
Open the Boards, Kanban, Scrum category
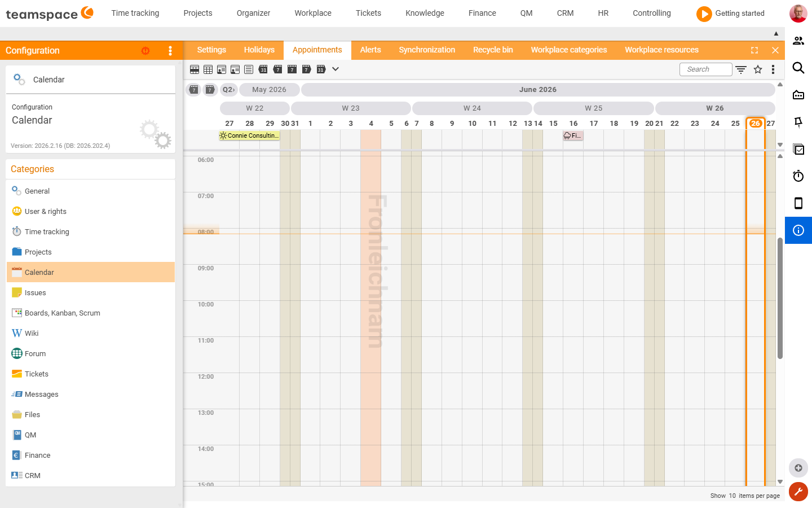(91, 313)
